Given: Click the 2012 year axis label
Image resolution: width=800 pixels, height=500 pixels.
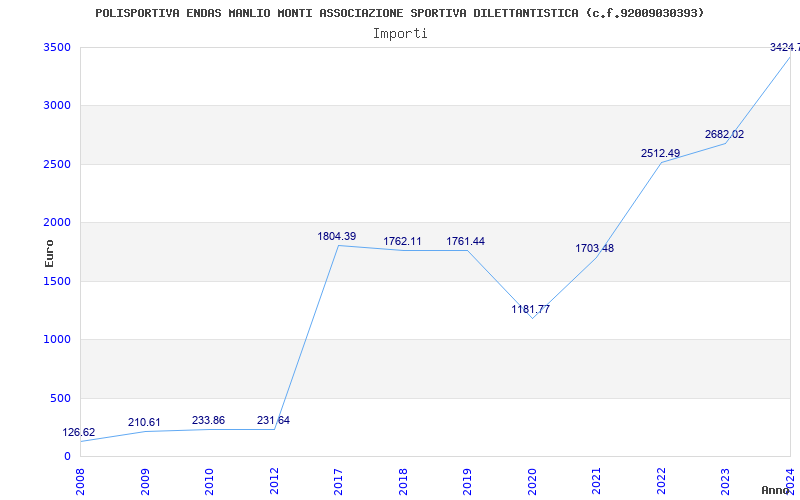Looking at the screenshot, I should 274,481.
